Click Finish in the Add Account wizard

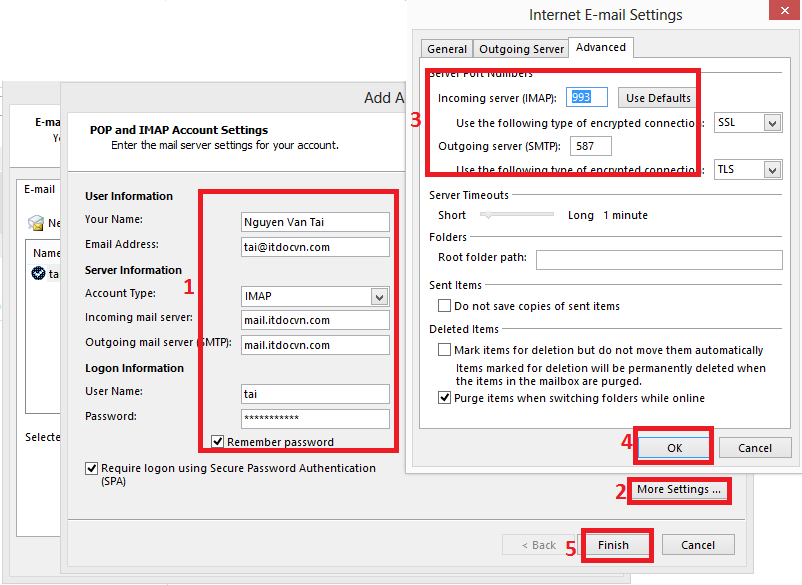point(613,545)
